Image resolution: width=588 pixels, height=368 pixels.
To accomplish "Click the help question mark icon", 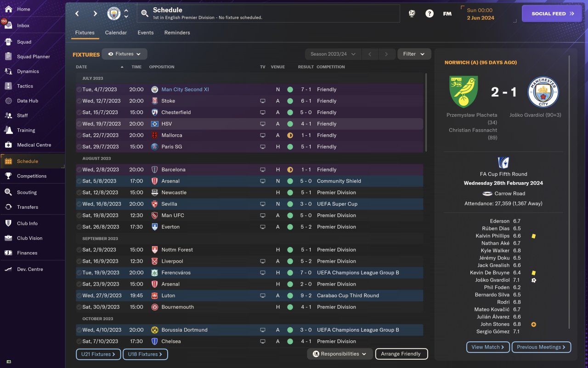I will point(430,14).
